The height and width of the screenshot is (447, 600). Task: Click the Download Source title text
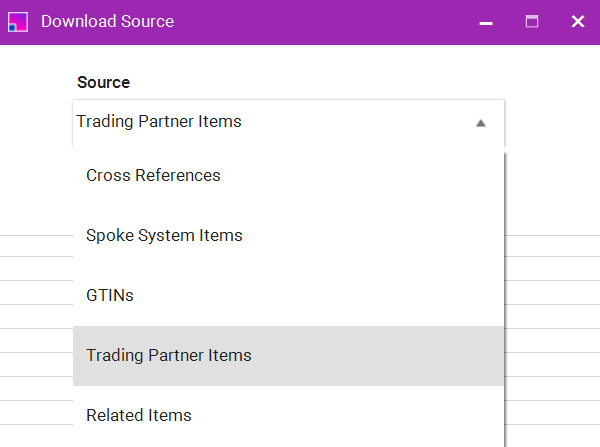click(107, 21)
